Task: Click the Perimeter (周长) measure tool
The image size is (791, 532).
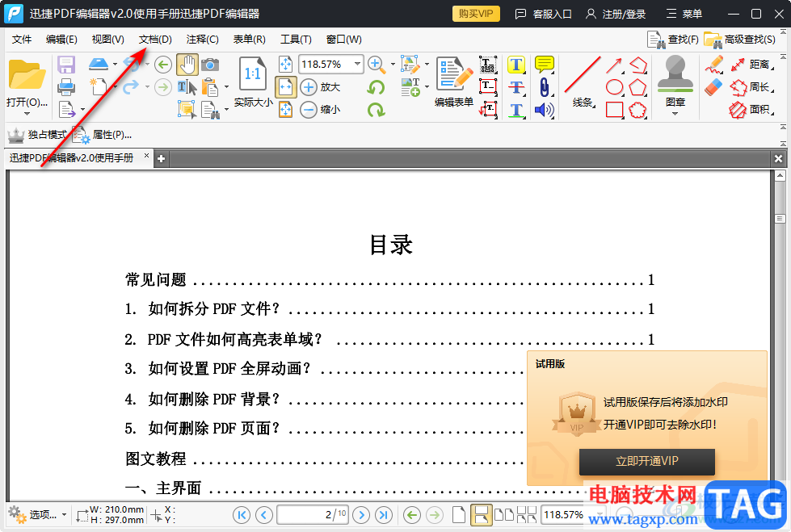Action: [753, 87]
